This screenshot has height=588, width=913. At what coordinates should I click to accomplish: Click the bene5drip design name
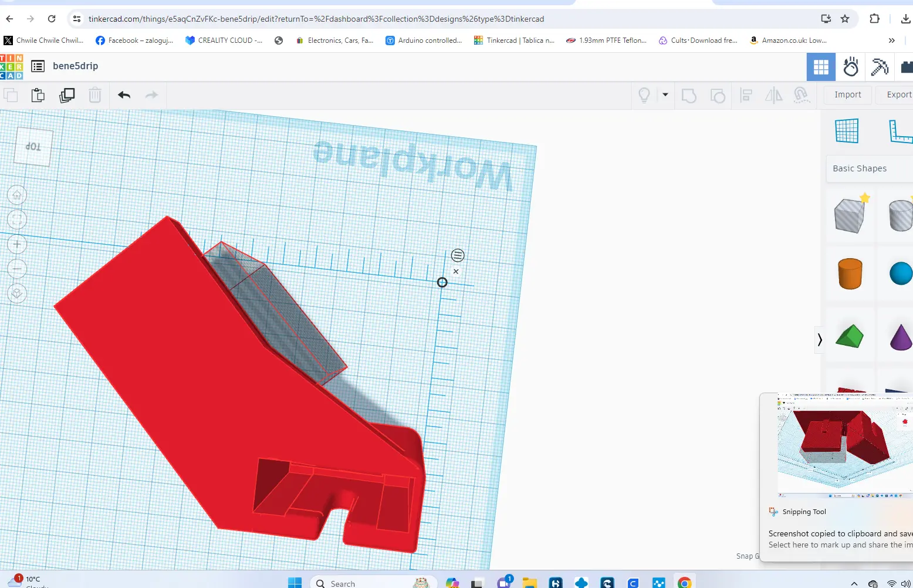click(x=74, y=65)
